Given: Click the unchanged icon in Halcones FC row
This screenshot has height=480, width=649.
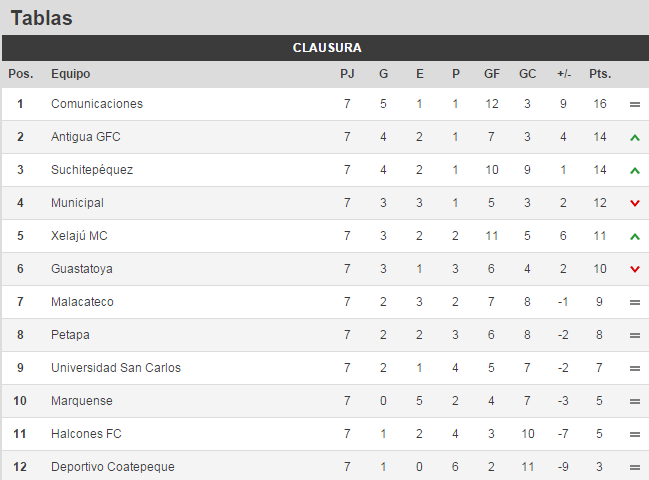Looking at the screenshot, I should click(635, 434).
